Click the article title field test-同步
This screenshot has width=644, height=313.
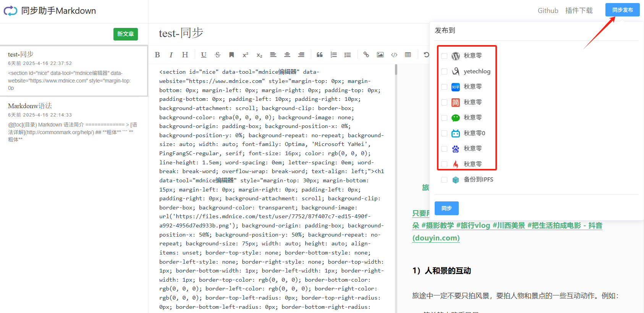181,33
